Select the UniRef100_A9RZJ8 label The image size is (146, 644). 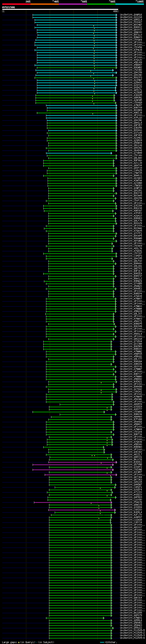pyautogui.click(x=131, y=113)
